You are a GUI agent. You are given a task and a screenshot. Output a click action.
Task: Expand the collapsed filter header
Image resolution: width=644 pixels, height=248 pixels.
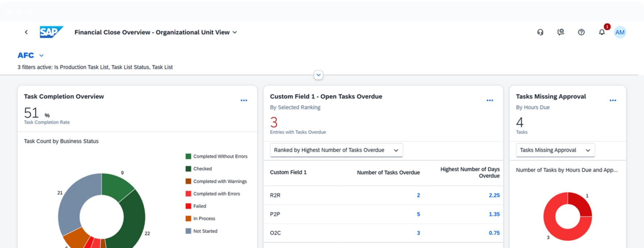click(318, 75)
